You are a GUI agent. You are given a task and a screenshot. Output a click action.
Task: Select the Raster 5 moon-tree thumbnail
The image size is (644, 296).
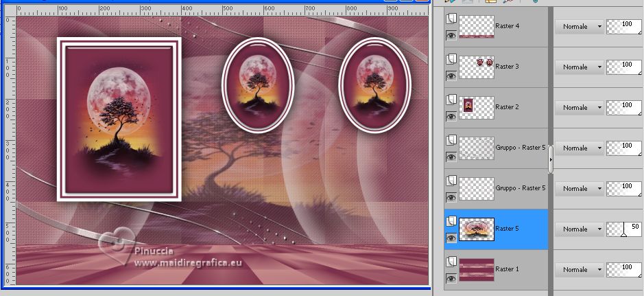[477, 229]
